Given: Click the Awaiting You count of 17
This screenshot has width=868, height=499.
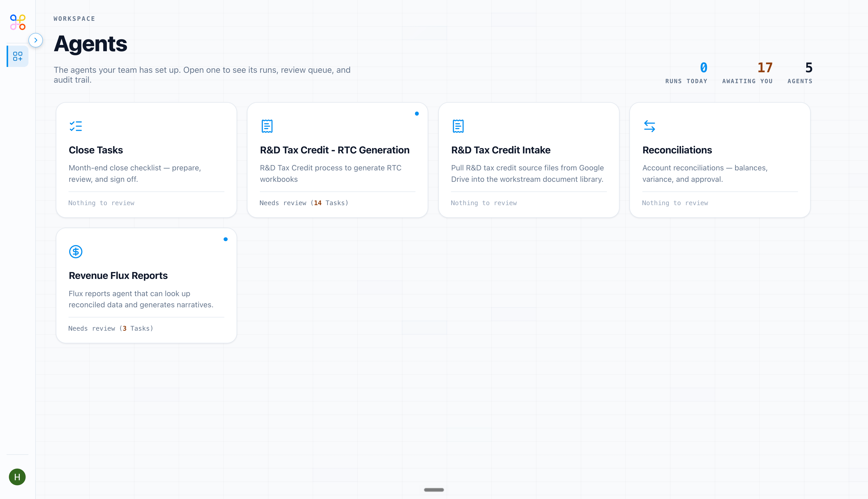Looking at the screenshot, I should click(x=765, y=67).
